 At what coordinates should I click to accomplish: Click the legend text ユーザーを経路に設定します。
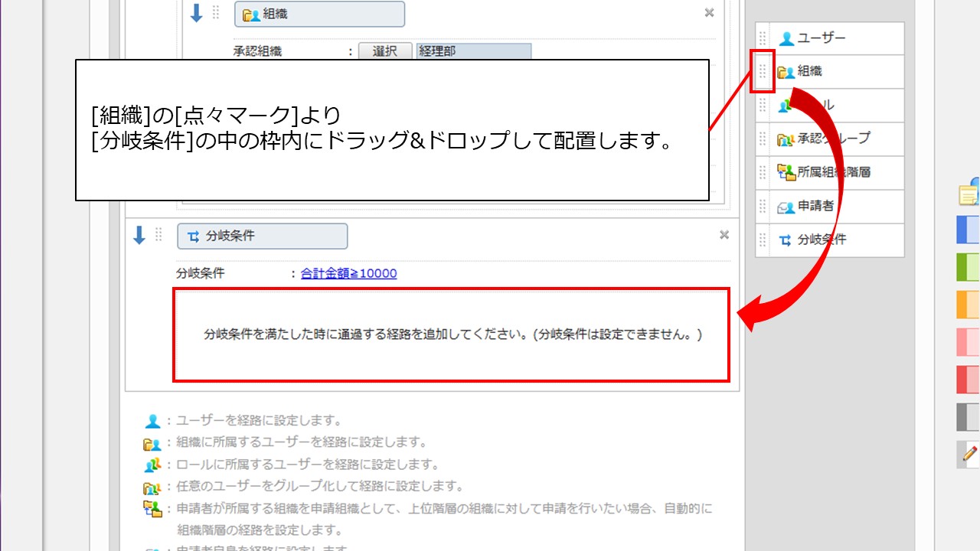259,421
